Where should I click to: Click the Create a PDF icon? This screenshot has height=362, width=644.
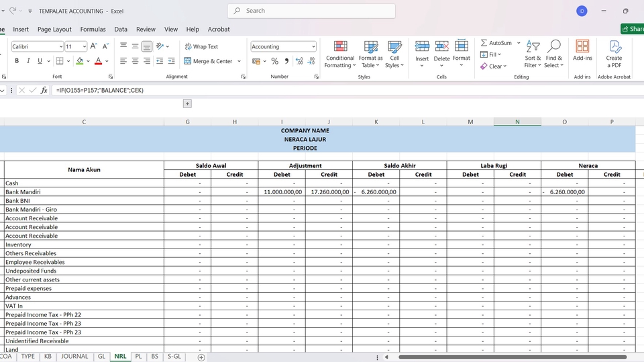pyautogui.click(x=614, y=54)
